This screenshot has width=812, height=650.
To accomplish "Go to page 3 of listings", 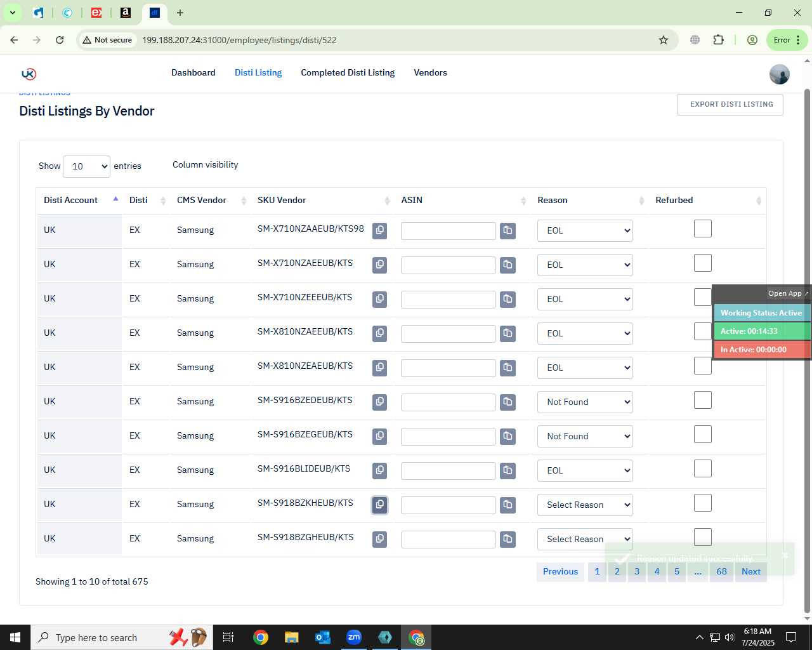I will click(x=637, y=571).
